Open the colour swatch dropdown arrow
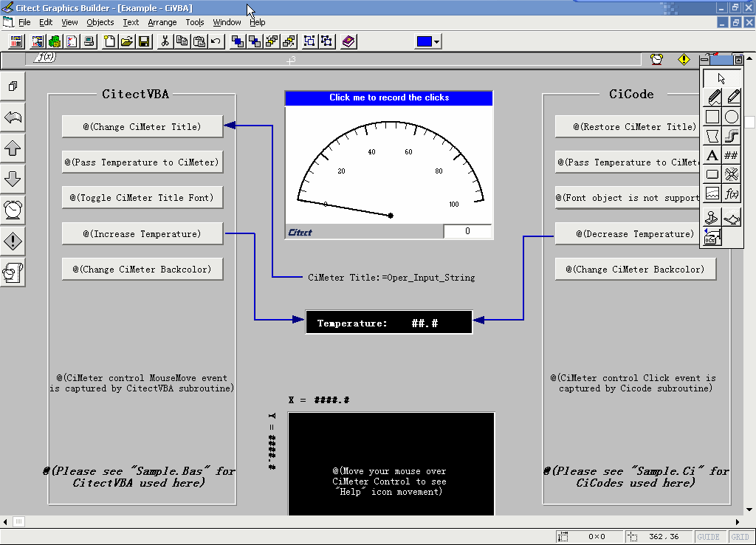 (x=436, y=42)
